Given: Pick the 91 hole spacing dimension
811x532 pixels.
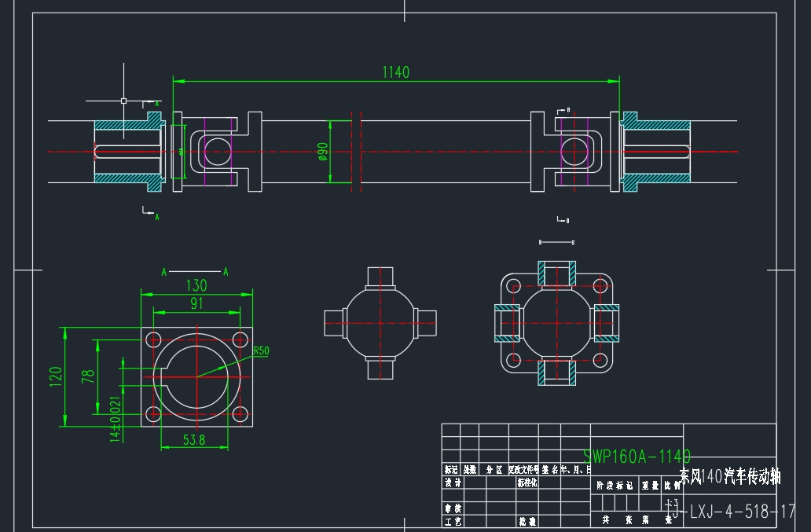Looking at the screenshot, I should (x=196, y=303).
